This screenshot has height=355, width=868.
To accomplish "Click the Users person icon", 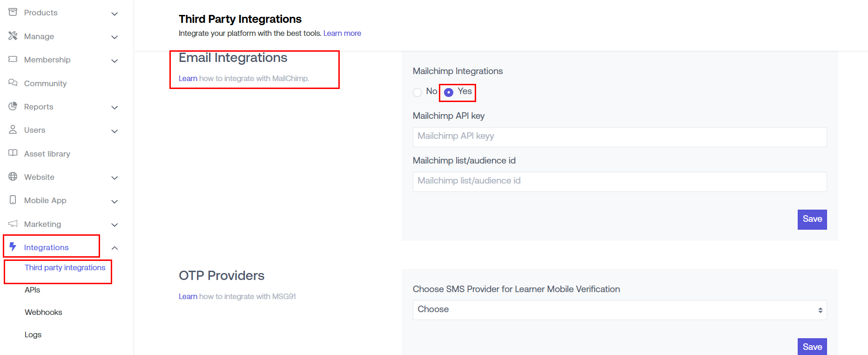I will pos(13,130).
